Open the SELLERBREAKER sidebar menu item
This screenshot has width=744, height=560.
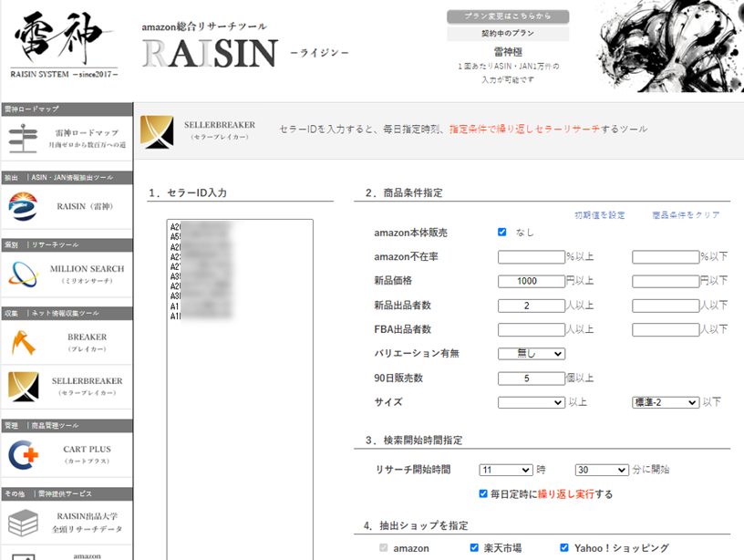(x=67, y=387)
